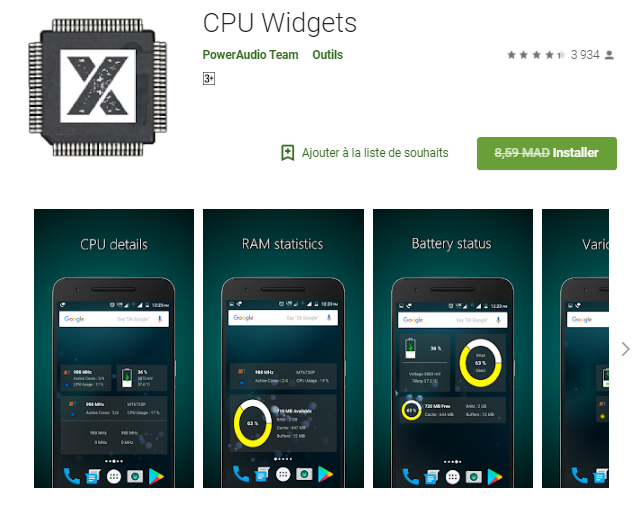
Task: Click the CPU Widgets chip app icon
Action: click(98, 87)
